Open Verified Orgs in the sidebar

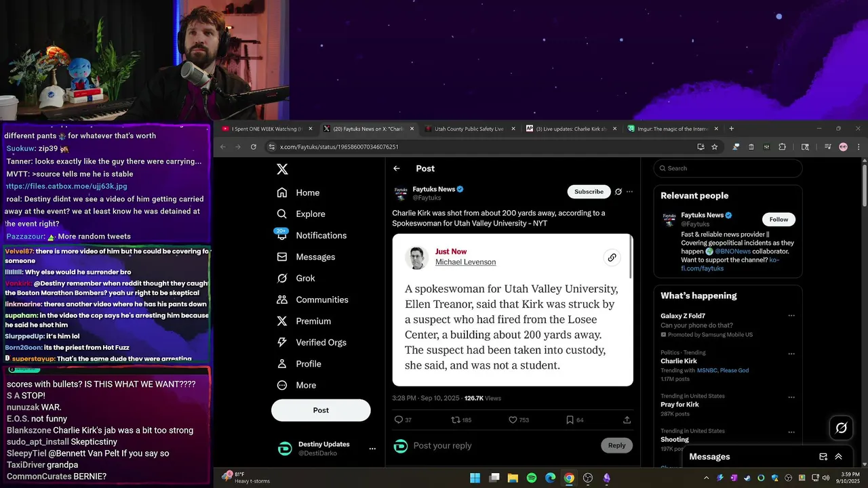click(313, 342)
